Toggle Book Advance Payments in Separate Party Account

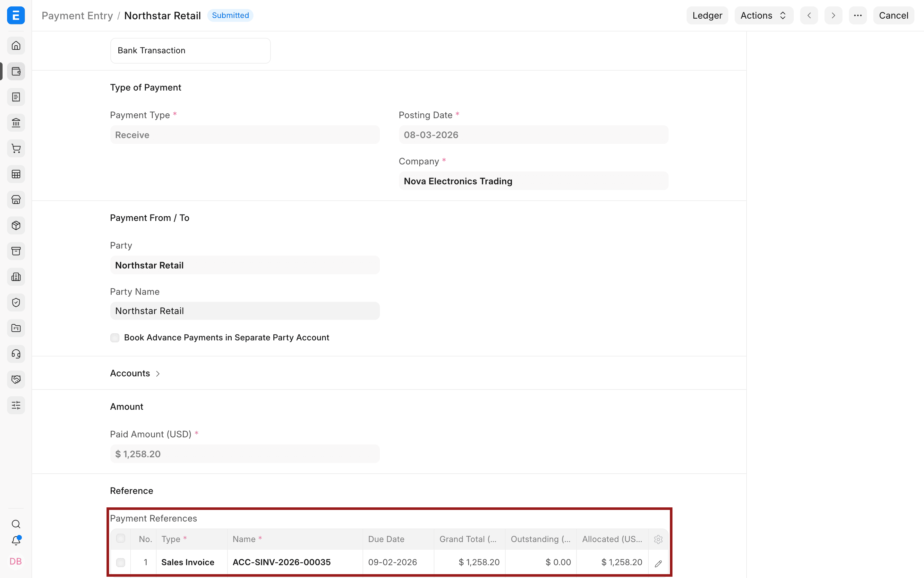pos(115,337)
